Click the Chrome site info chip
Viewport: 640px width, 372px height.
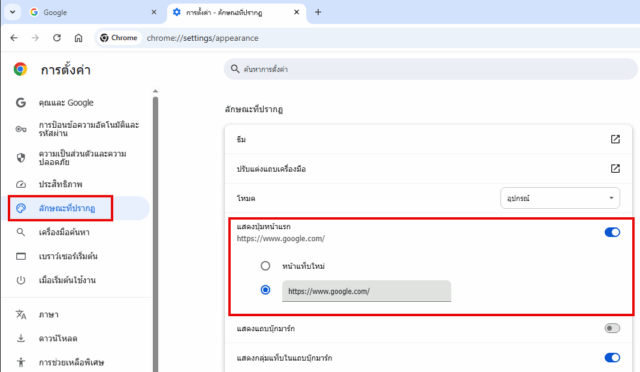coord(119,38)
